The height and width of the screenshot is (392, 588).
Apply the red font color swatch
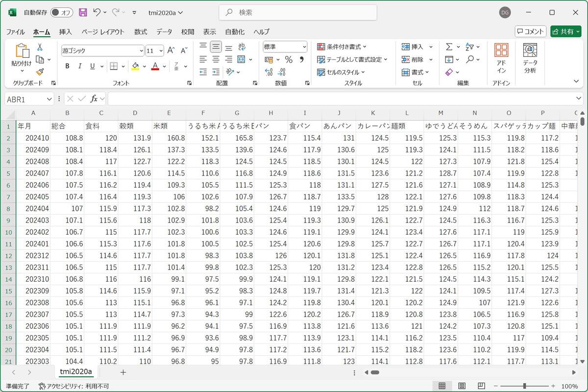pos(155,66)
